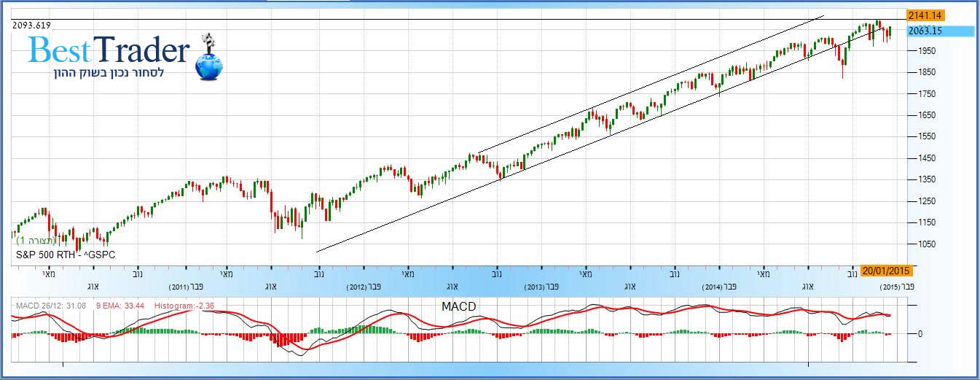Screen dimensions: 980x380
Task: Select the orange 20/01/2015 date marker
Action: click(886, 271)
